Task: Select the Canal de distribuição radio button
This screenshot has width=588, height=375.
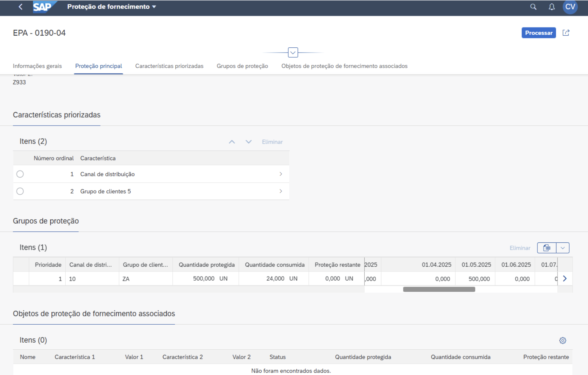Action: (20, 174)
